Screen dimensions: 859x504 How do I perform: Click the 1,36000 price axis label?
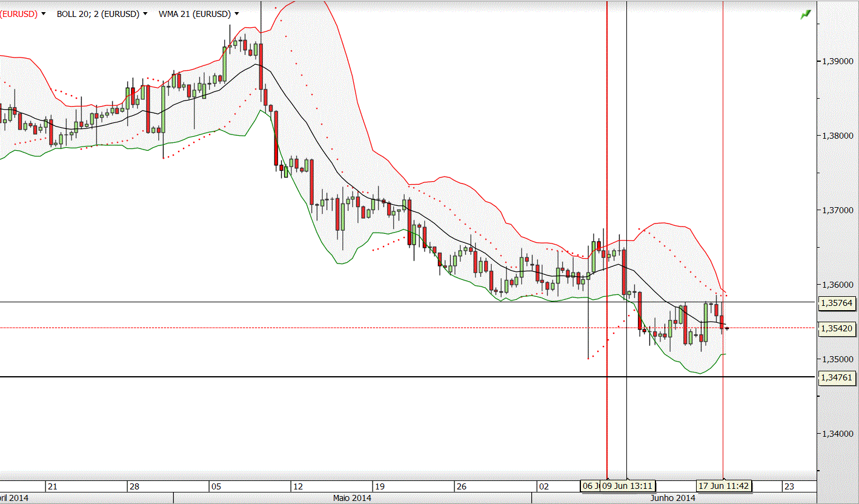(x=837, y=285)
